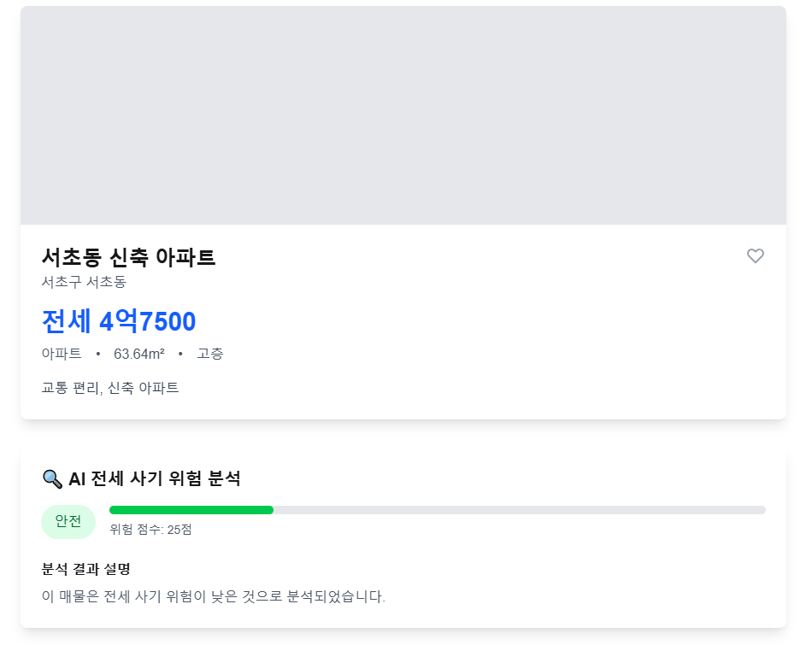Click the heart favorite icon

(755, 255)
